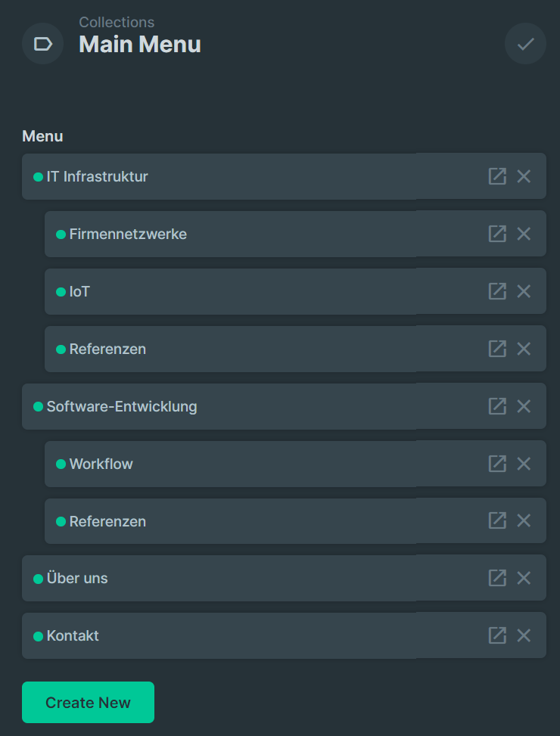The width and height of the screenshot is (560, 736).
Task: Open the Workflow entry's edit popout
Action: point(497,464)
